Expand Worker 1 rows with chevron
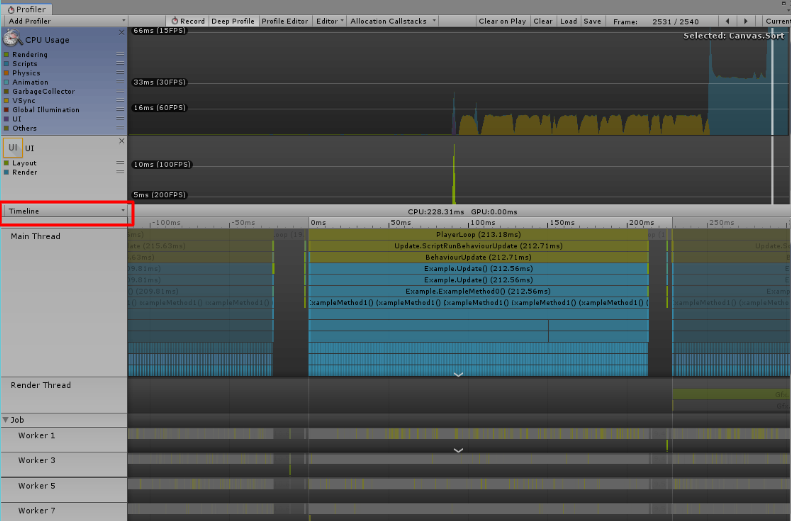Screen dimensions: 791x521 458,450
